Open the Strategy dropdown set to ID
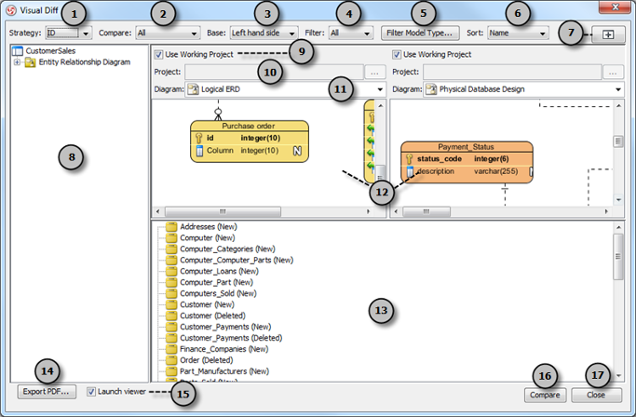 [x=69, y=33]
